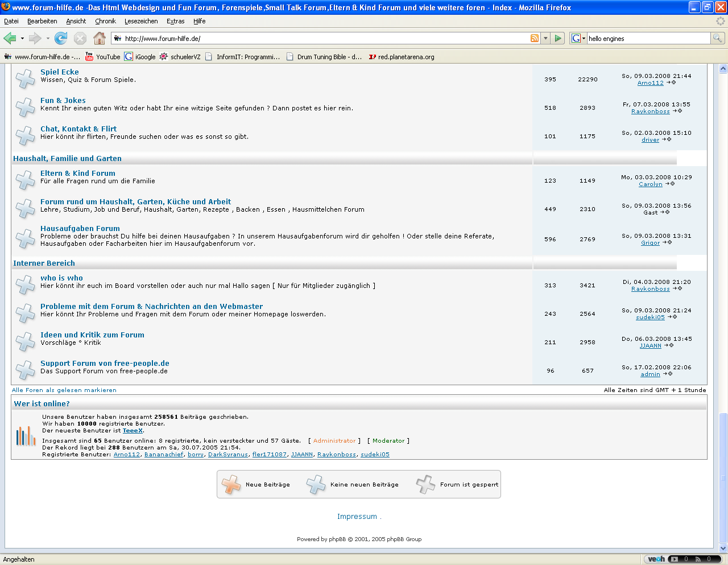Click the orange RSS feed icon in address bar

click(x=535, y=38)
